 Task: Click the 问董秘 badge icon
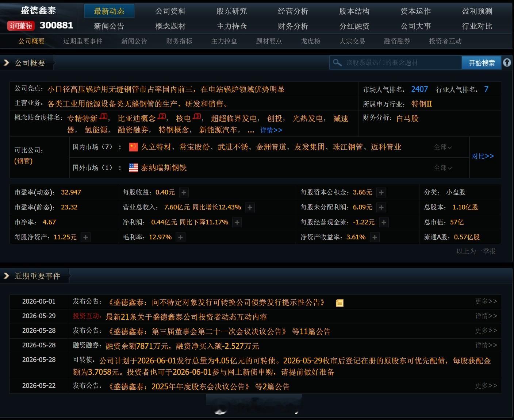[x=21, y=26]
